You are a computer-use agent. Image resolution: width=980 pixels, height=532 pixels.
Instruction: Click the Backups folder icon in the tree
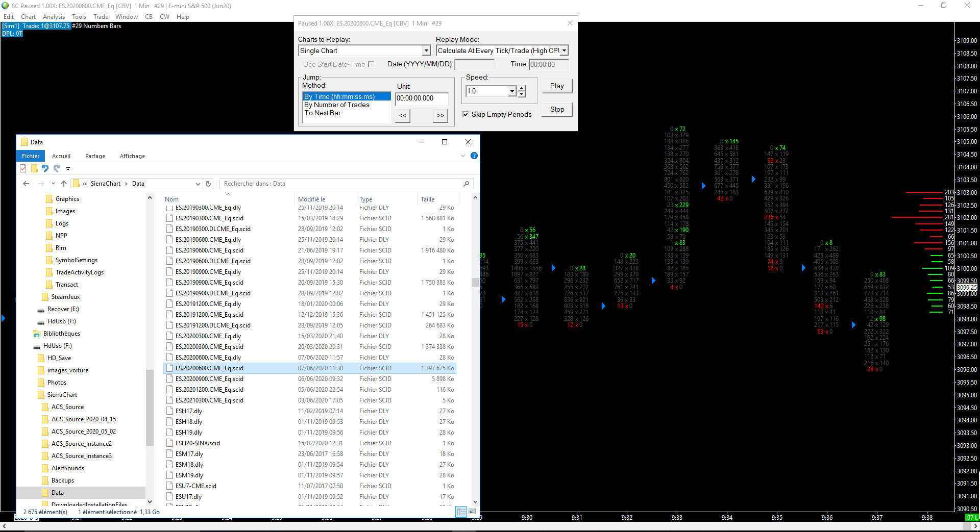45,480
